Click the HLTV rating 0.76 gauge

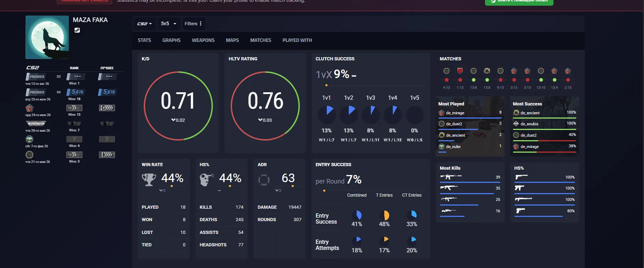[265, 106]
